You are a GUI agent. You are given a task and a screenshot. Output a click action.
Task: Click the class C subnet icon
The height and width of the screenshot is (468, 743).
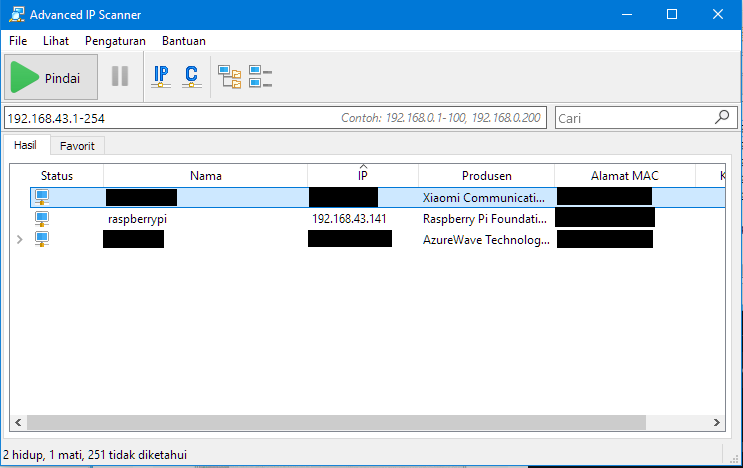pos(191,77)
